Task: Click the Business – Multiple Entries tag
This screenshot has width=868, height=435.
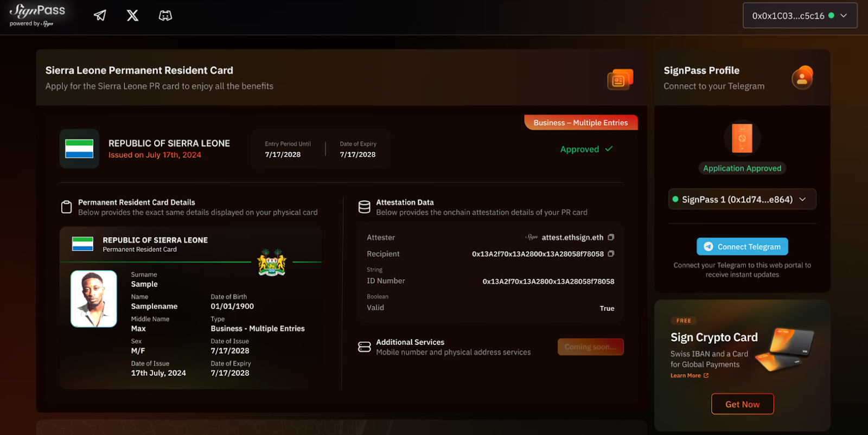Action: pyautogui.click(x=580, y=123)
